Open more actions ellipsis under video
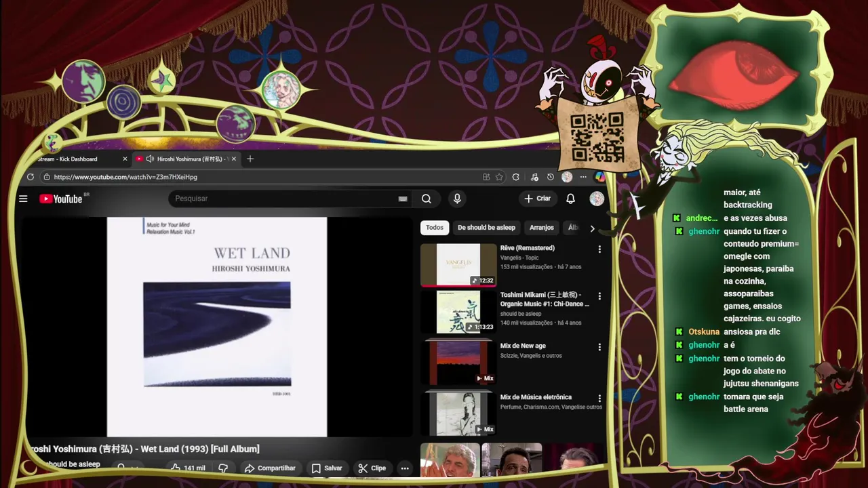The height and width of the screenshot is (488, 868). click(405, 468)
